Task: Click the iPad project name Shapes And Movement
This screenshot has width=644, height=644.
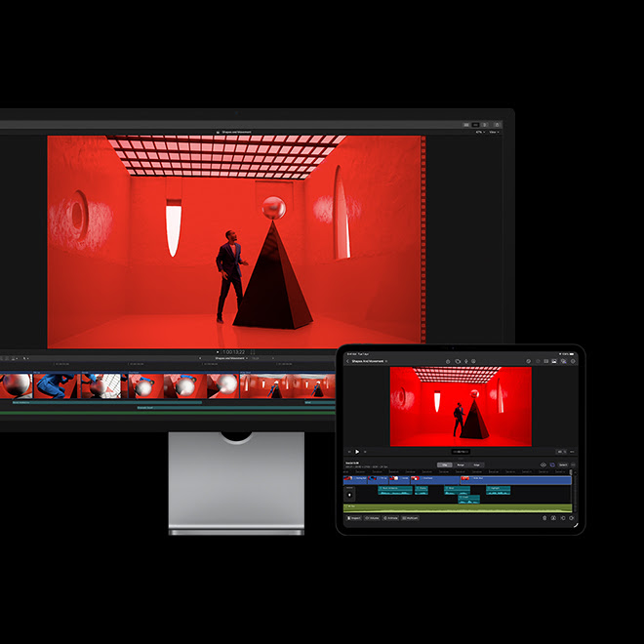Action: coord(368,361)
